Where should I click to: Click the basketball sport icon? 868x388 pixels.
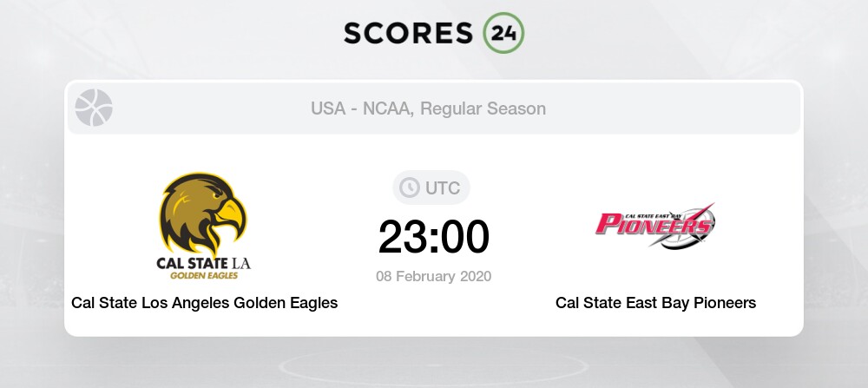click(94, 108)
